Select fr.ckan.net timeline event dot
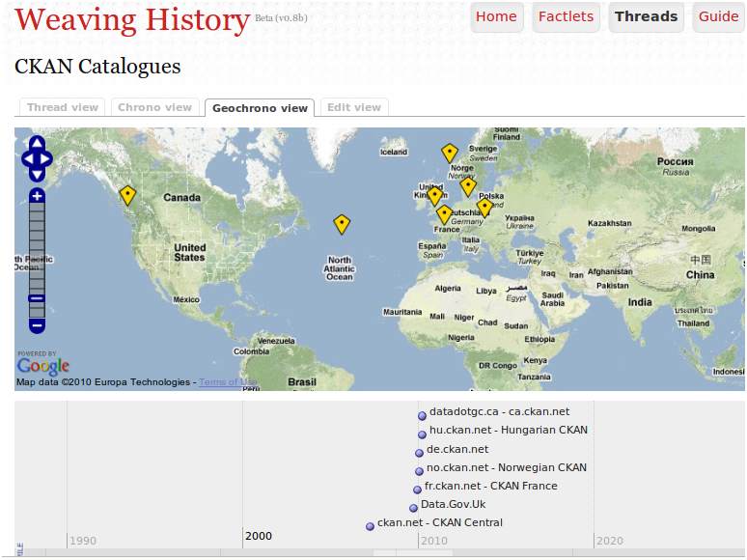This screenshot has width=747, height=560. point(417,490)
